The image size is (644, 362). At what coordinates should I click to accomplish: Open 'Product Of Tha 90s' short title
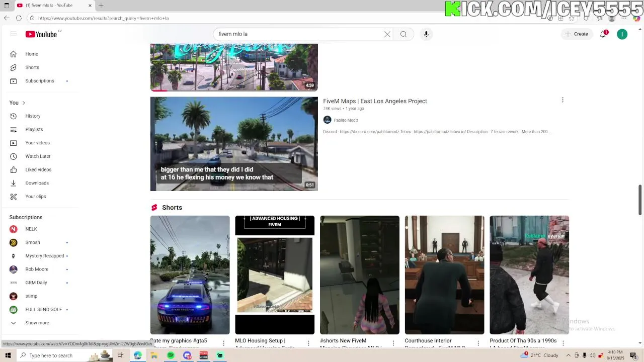tap(523, 343)
